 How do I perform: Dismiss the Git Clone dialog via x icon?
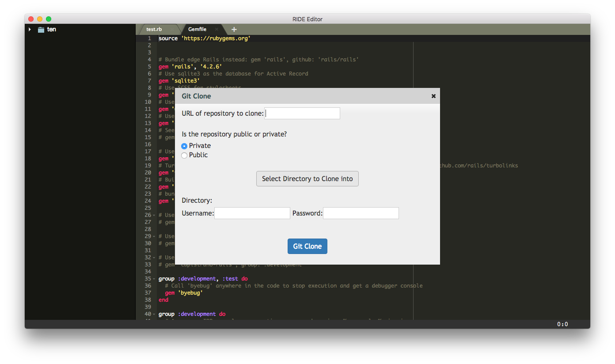click(433, 96)
